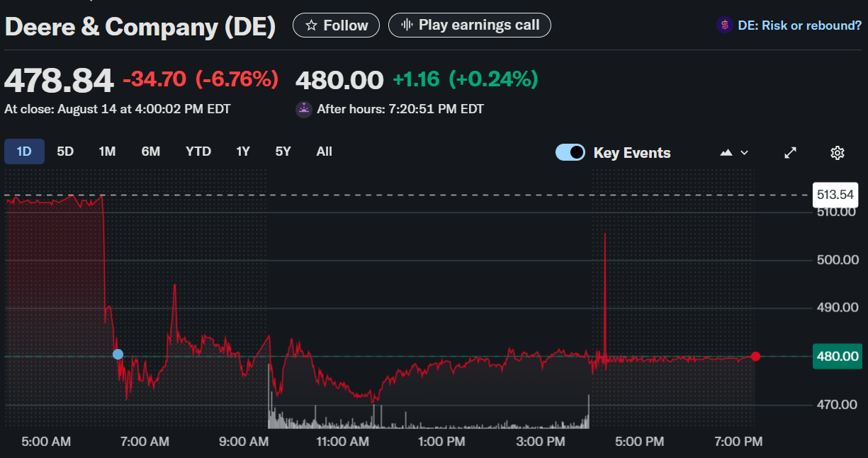
Task: Open the chart type dropdown
Action: click(x=734, y=153)
